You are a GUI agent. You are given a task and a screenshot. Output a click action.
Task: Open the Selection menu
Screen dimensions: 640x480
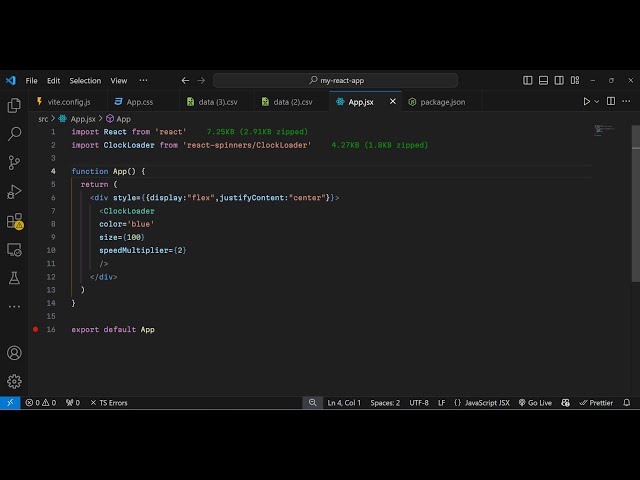(x=85, y=80)
